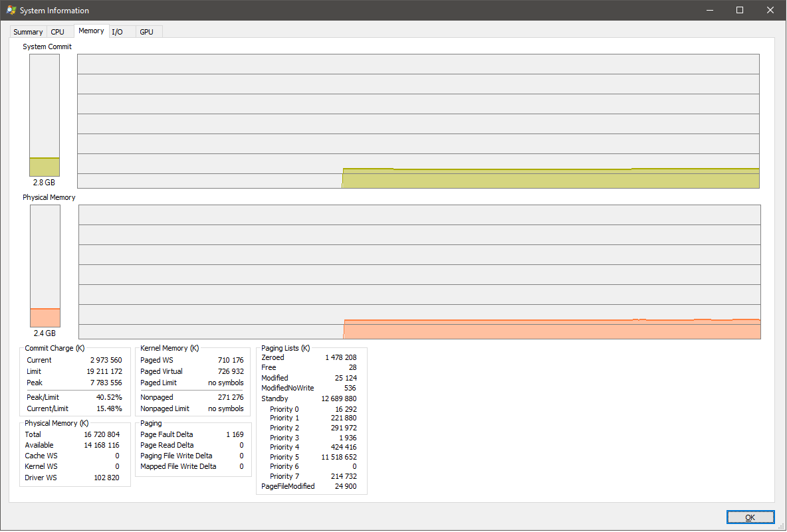Select the 2.4 GB physical memory label
This screenshot has width=787, height=532.
click(44, 333)
